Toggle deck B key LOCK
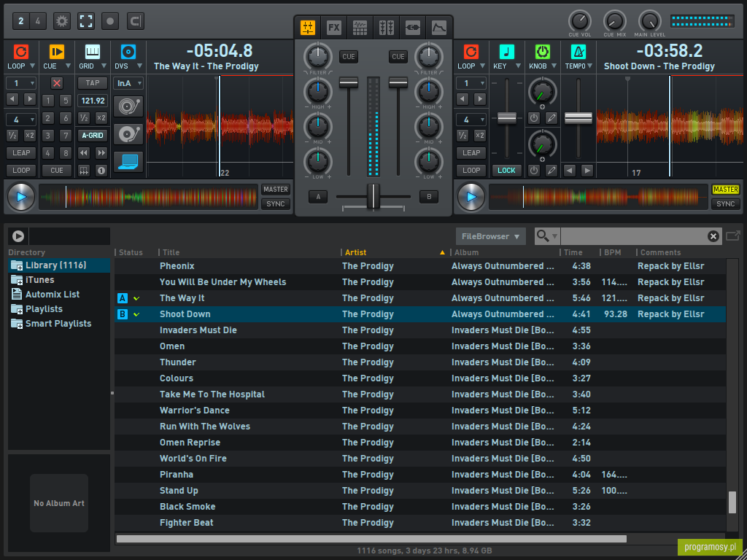 click(x=506, y=171)
